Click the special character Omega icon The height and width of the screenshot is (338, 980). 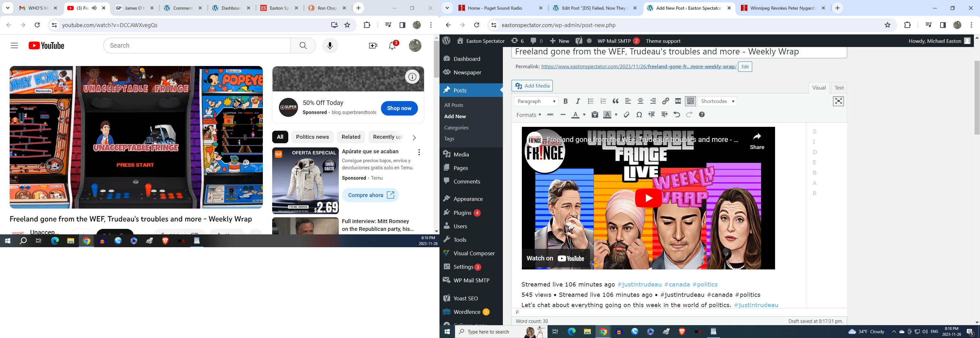[639, 115]
